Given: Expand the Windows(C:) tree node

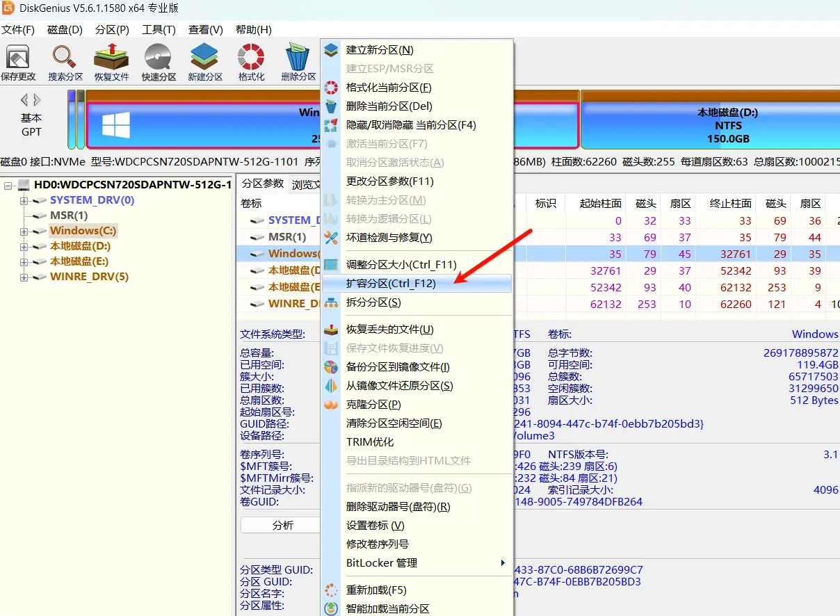Looking at the screenshot, I should pyautogui.click(x=24, y=231).
